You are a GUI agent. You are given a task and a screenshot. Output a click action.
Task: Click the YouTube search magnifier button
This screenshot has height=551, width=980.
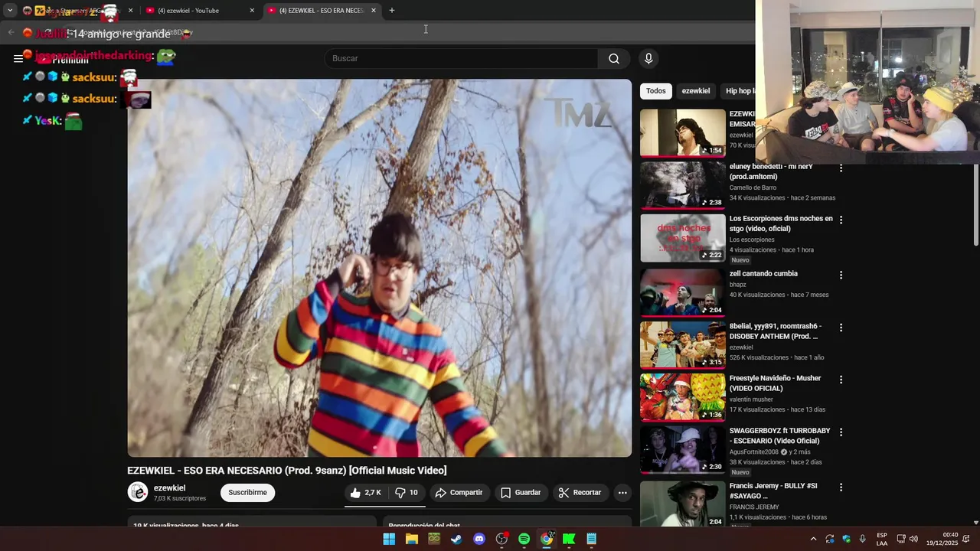[614, 59]
